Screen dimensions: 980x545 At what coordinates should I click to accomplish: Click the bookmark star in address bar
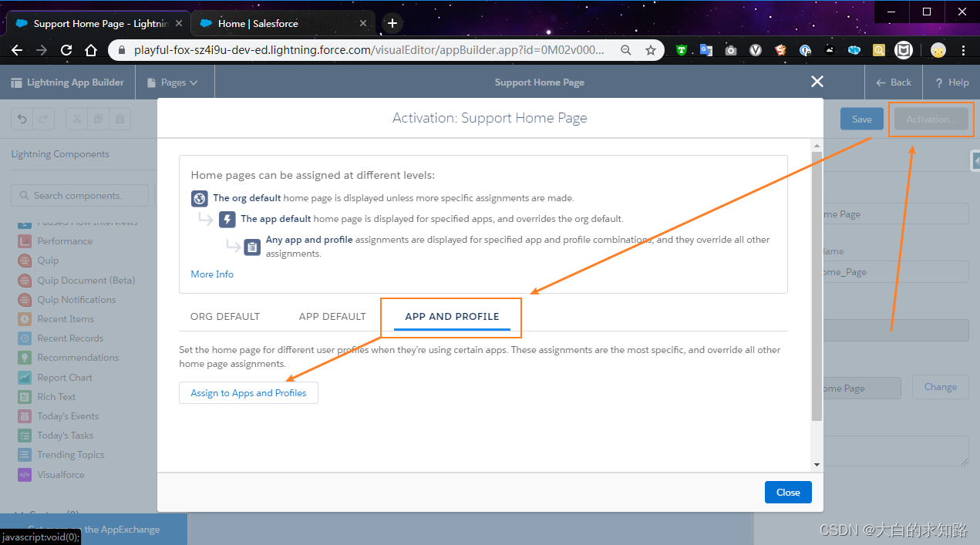tap(651, 50)
